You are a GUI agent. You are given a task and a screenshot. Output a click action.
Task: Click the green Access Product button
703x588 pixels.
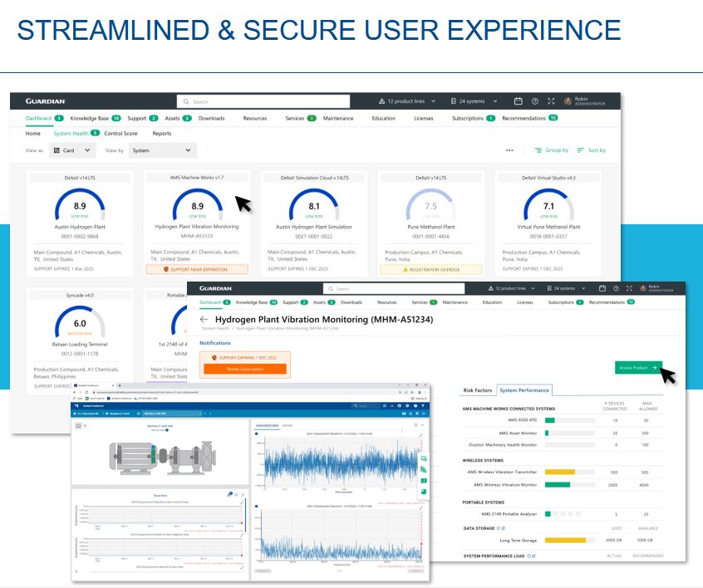click(x=638, y=367)
